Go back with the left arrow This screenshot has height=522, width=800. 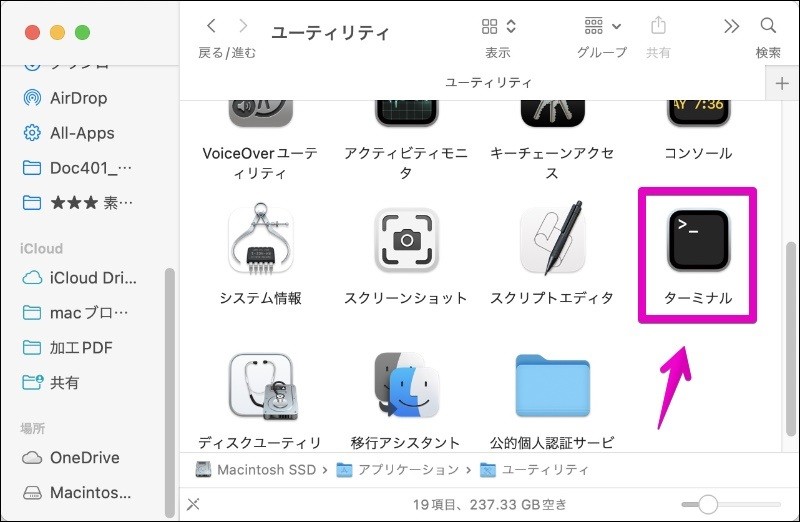click(x=211, y=26)
